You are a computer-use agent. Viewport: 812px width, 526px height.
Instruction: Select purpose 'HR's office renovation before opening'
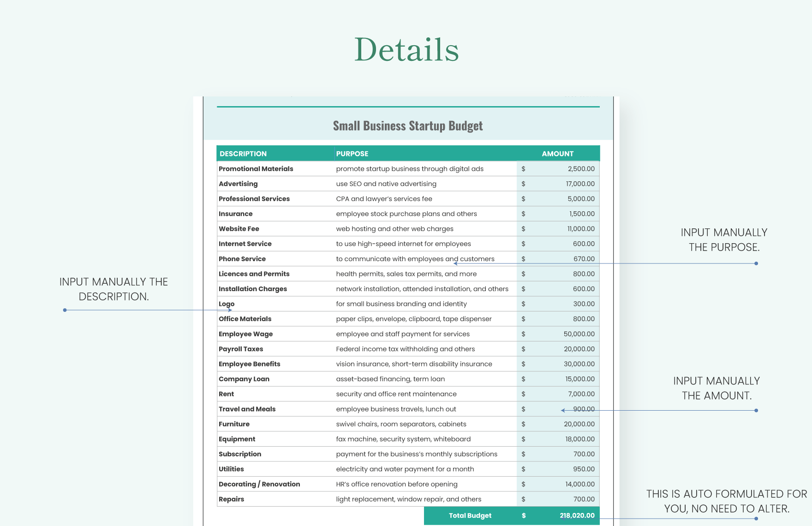tap(397, 484)
